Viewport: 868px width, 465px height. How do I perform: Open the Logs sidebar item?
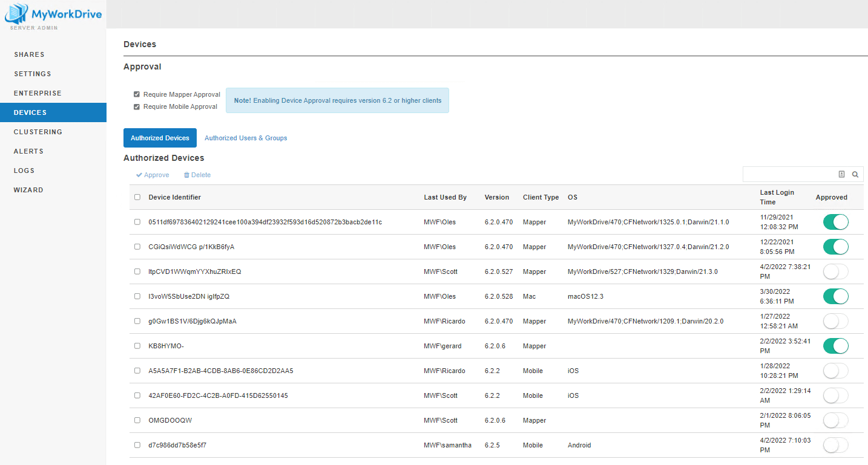pyautogui.click(x=24, y=171)
